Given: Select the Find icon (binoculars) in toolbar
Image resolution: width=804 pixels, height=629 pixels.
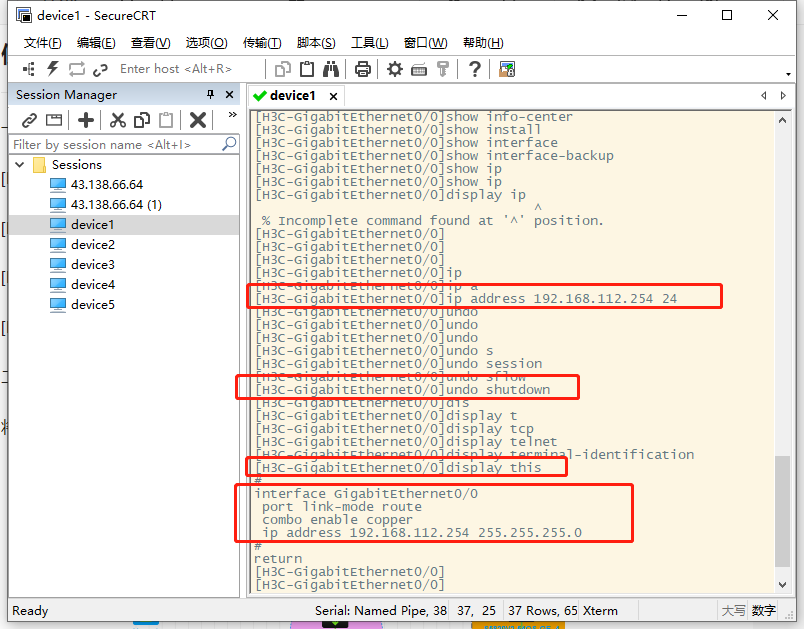Looking at the screenshot, I should 331,70.
